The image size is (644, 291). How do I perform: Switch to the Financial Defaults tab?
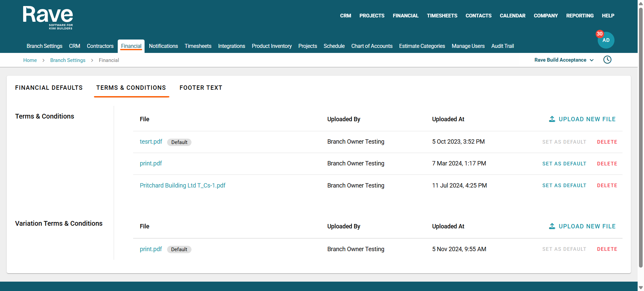(x=49, y=88)
